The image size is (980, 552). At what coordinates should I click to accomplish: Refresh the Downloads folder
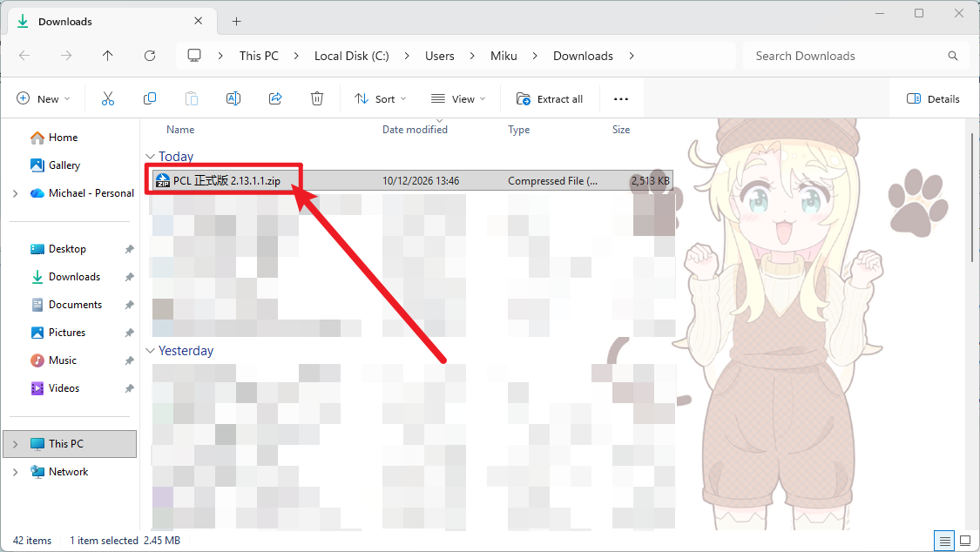[150, 56]
